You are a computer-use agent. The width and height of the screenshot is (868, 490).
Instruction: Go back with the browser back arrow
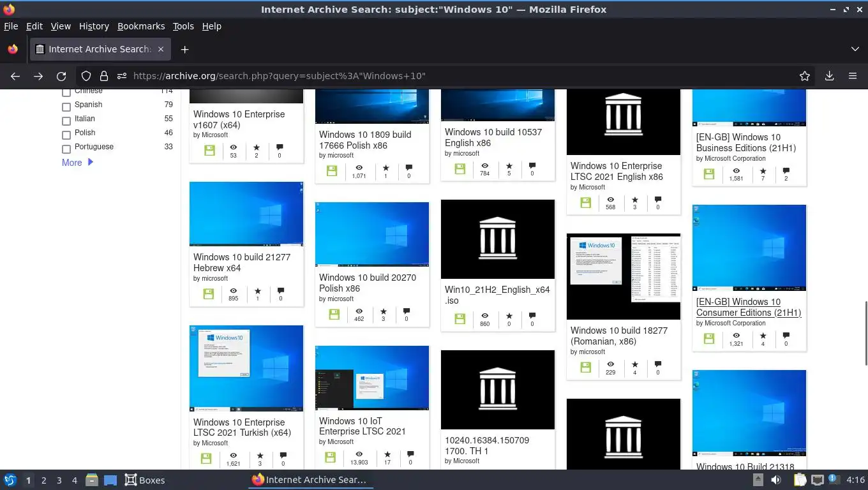coord(15,76)
